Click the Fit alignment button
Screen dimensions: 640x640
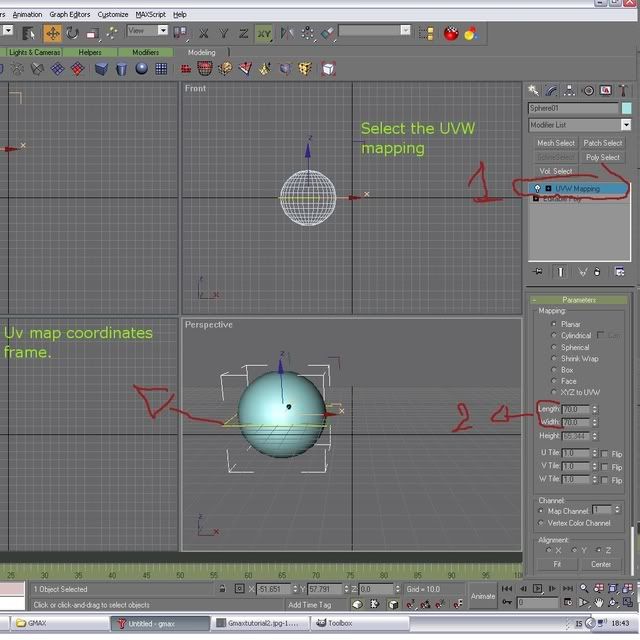(x=557, y=564)
